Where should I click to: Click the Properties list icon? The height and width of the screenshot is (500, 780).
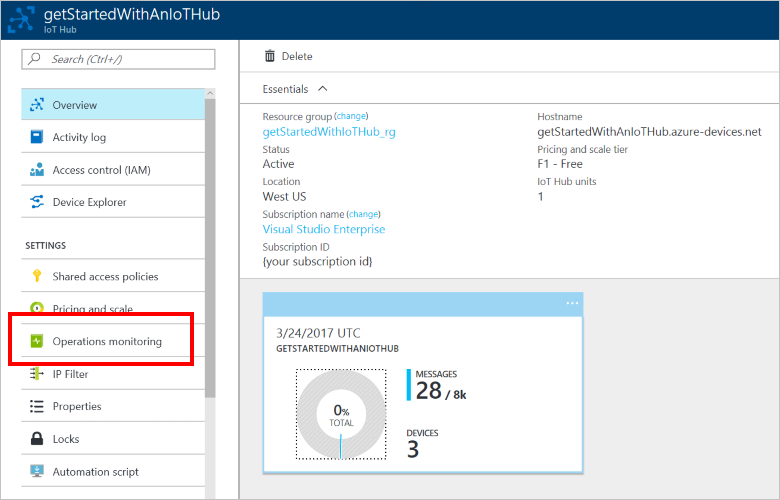(37, 406)
